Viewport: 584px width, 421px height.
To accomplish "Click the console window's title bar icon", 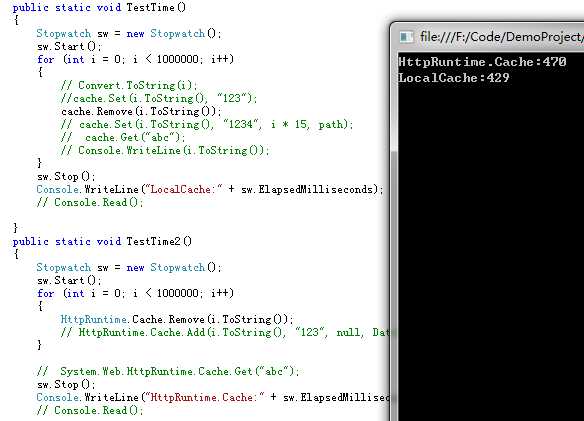I will tap(406, 37).
